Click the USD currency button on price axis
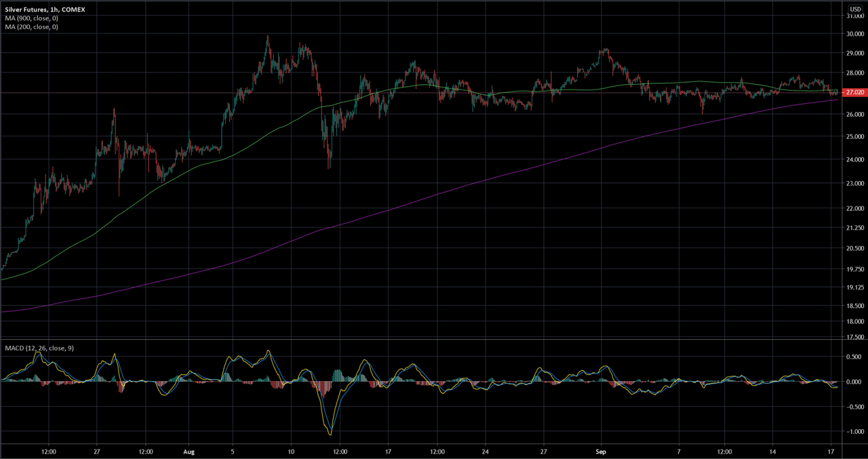Image resolution: width=868 pixels, height=459 pixels. (854, 9)
